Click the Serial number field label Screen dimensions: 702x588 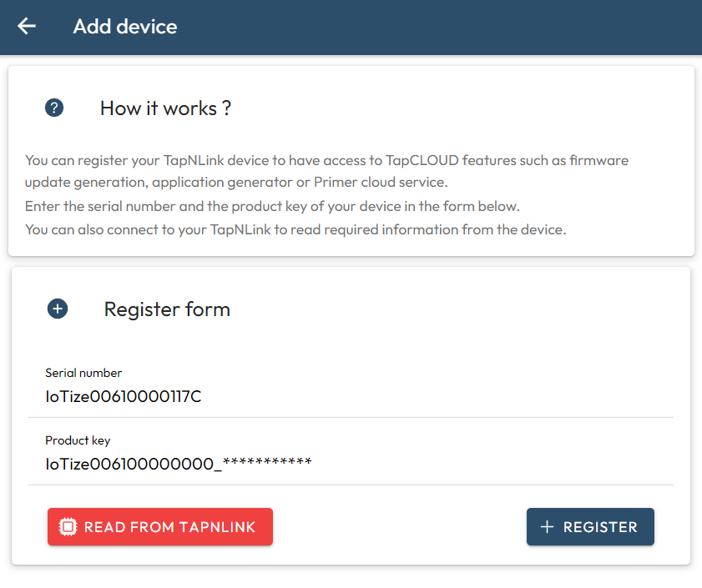83,373
